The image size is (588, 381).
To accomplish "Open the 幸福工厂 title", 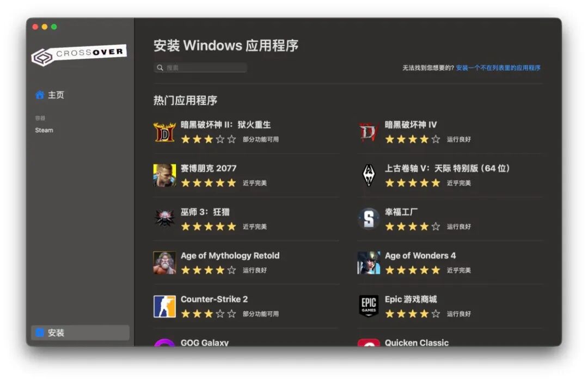I will click(x=401, y=212).
